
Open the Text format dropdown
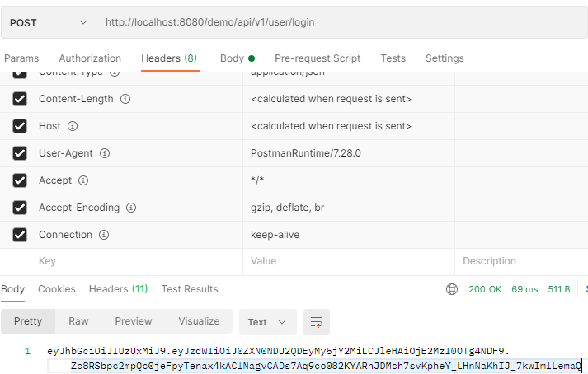[x=268, y=322]
